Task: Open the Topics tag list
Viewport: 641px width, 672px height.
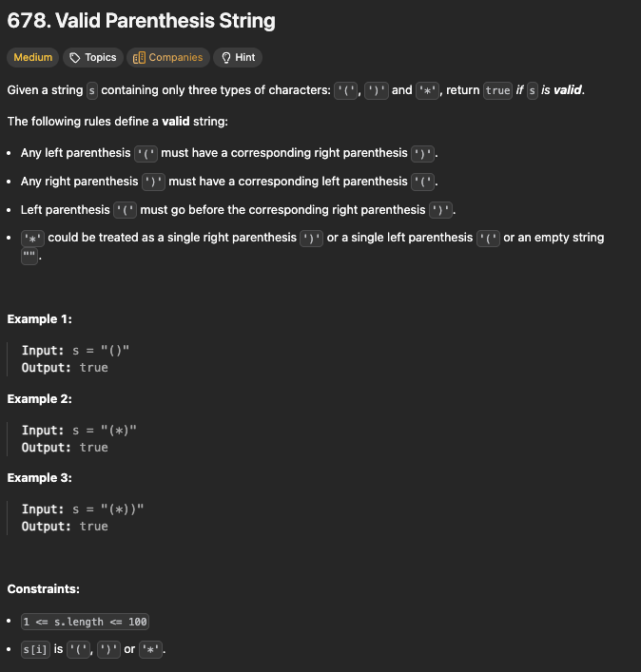Action: [x=93, y=57]
